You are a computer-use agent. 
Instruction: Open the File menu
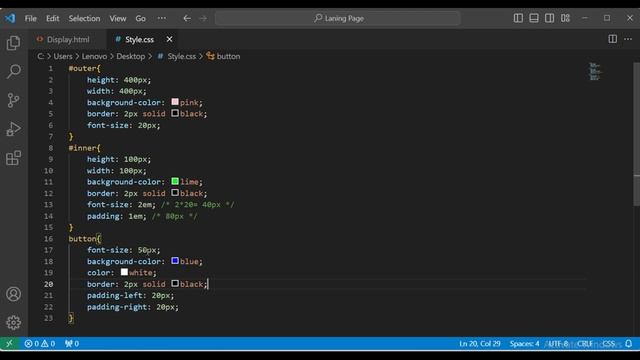(x=31, y=18)
